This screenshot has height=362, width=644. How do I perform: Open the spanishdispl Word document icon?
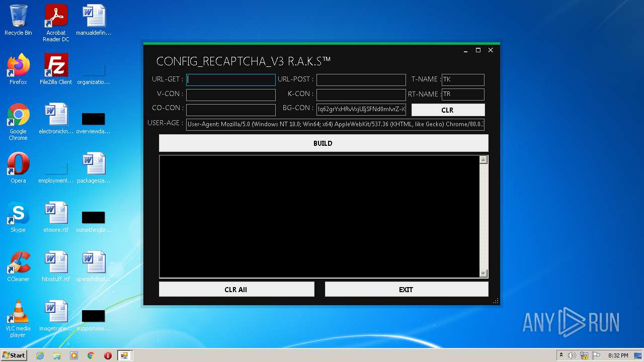94,266
